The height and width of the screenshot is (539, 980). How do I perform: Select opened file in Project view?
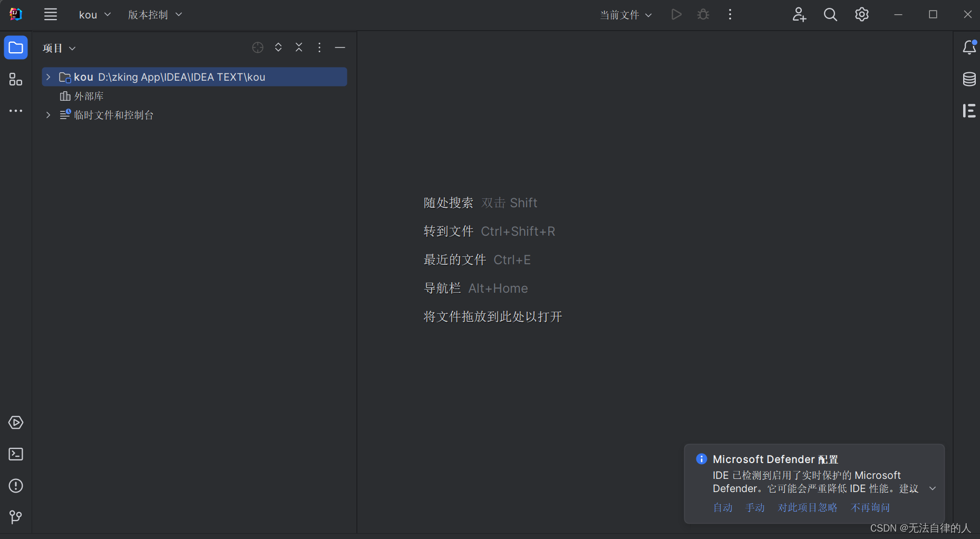tap(257, 47)
